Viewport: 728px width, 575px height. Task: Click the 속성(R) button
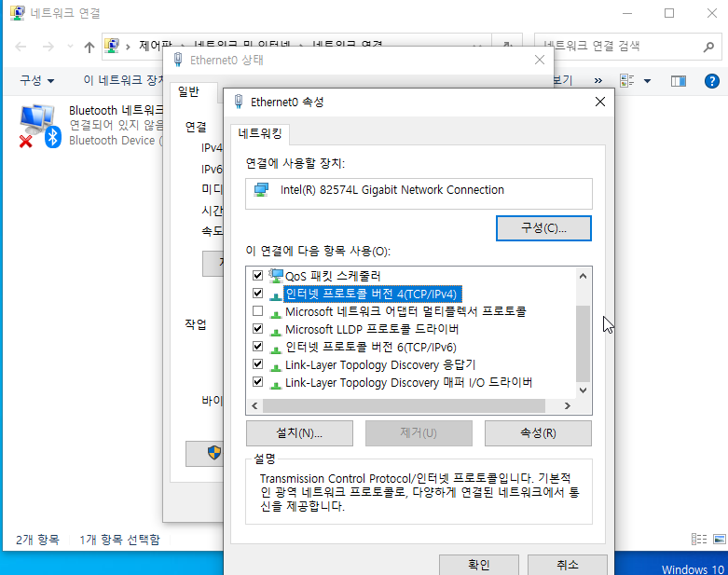tap(538, 433)
